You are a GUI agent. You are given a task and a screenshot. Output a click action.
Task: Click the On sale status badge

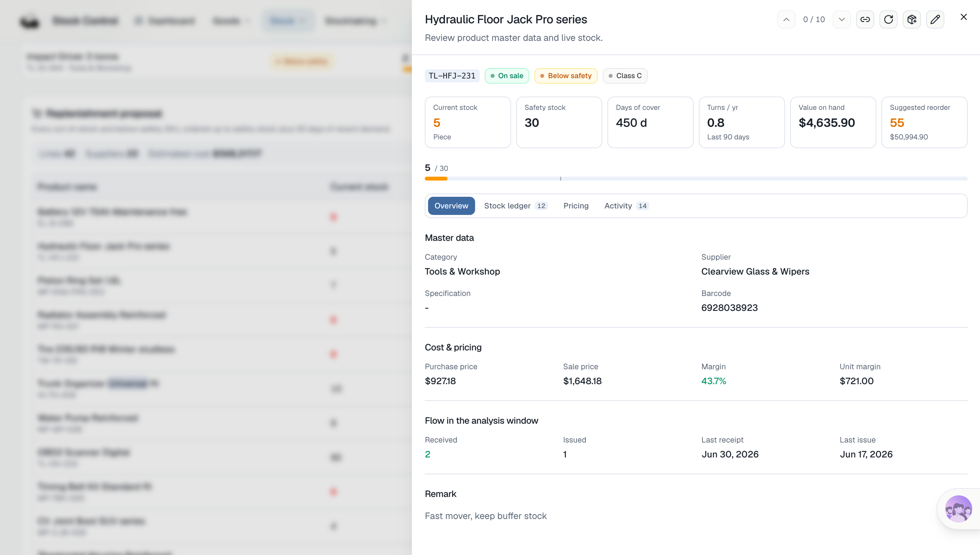pos(507,76)
